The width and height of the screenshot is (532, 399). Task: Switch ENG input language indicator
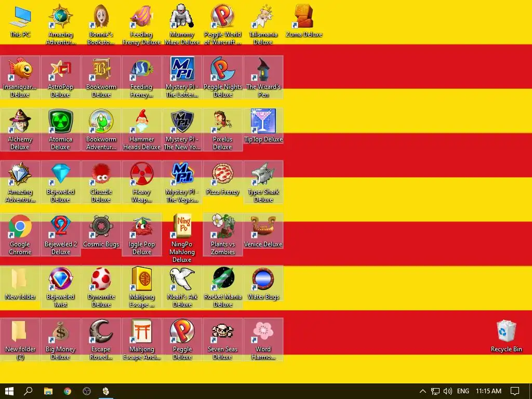463,391
